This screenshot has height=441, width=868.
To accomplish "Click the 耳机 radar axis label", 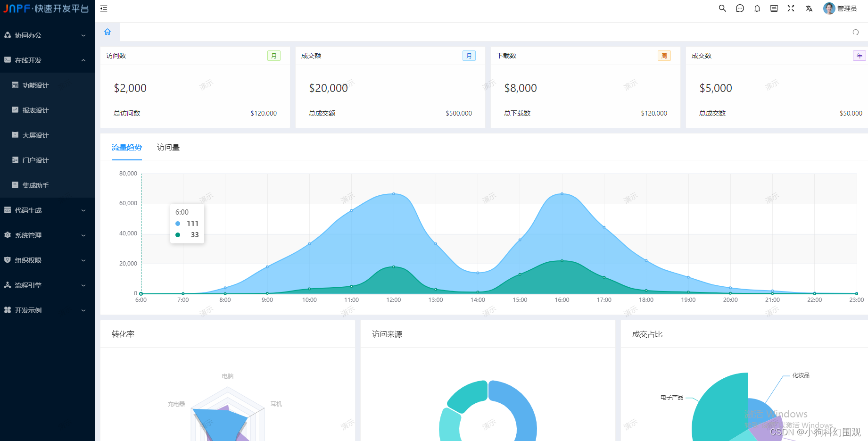I will (276, 404).
